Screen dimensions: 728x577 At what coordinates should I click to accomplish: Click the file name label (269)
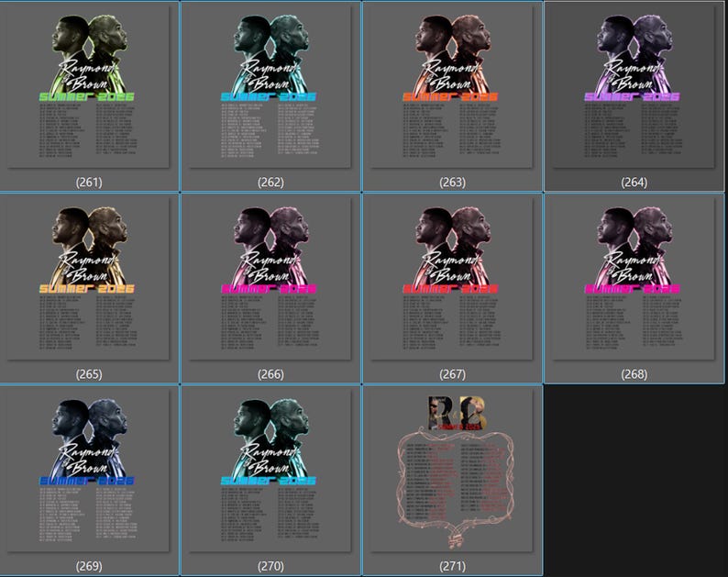(89, 566)
